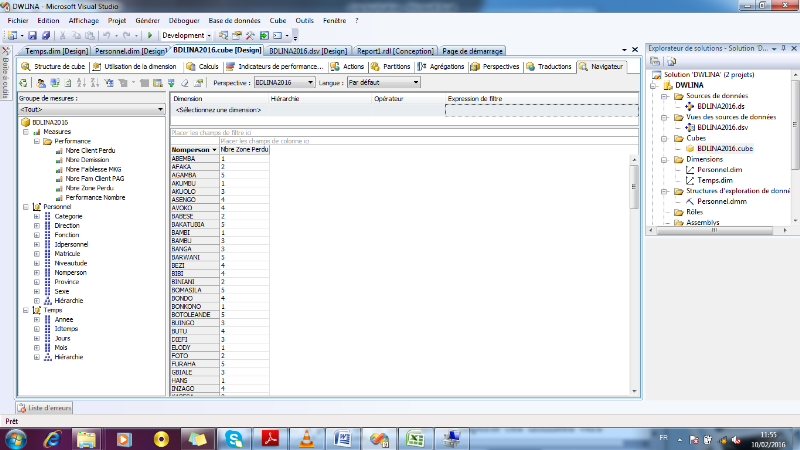Click the Clear Results eraser icon
The width and height of the screenshot is (800, 450).
[x=185, y=83]
